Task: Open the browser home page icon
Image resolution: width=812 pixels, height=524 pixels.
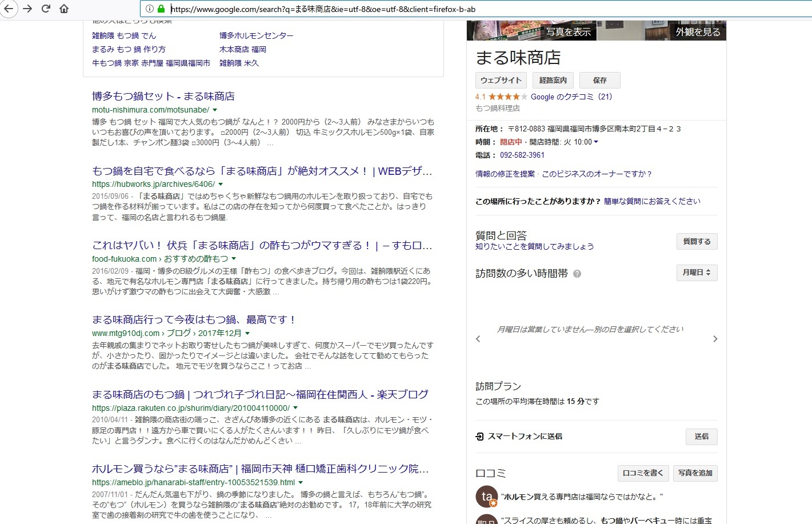Action: tap(64, 9)
